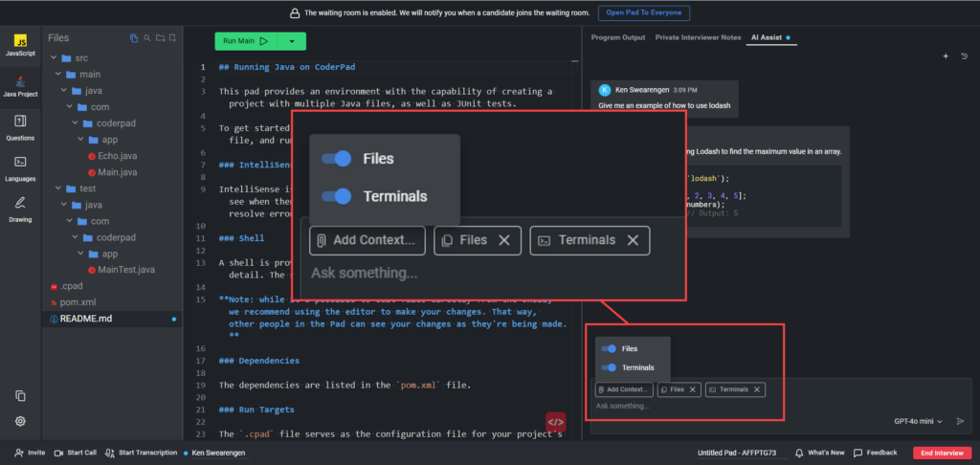Viewport: 980px width, 465px height.
Task: Click the Terminals context chip label
Action: click(x=734, y=389)
